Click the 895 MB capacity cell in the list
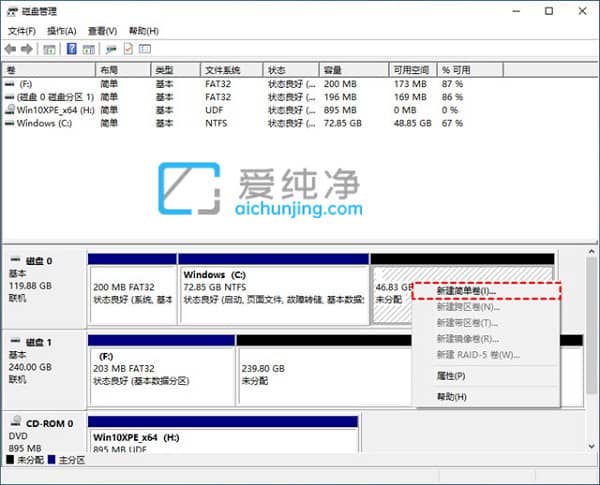The width and height of the screenshot is (600, 485). (340, 110)
